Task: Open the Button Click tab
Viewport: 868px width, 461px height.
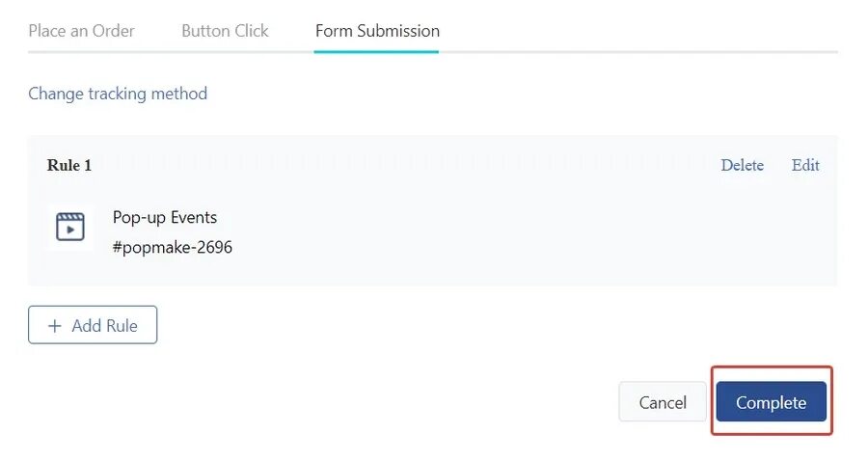Action: point(225,31)
